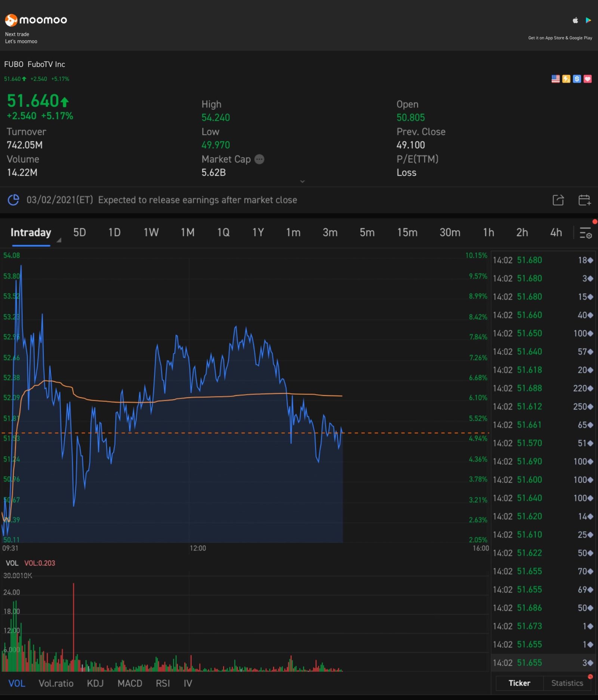Select the Intraday chart tab

point(31,232)
